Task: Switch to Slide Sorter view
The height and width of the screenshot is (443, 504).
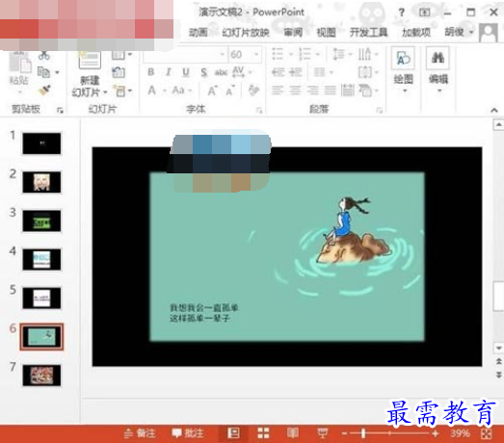Action: (263, 433)
